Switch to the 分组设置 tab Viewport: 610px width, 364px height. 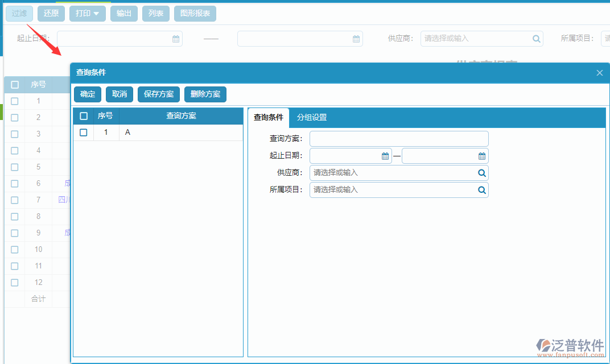point(311,117)
